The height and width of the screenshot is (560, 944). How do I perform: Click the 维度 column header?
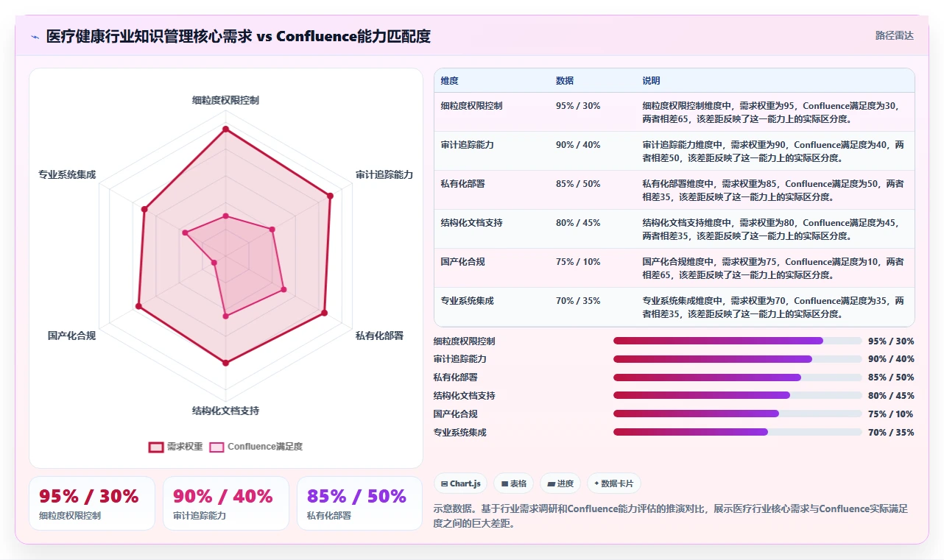coord(449,81)
